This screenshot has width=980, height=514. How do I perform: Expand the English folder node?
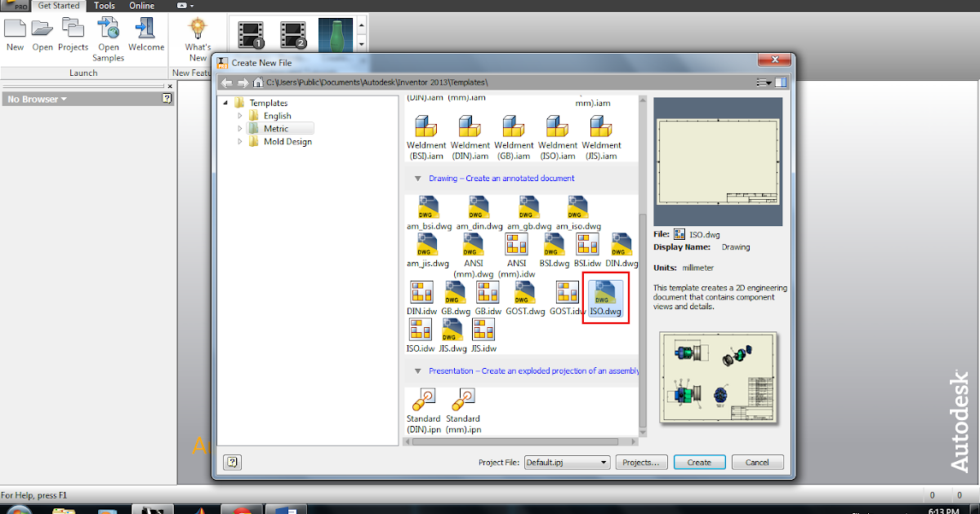240,116
